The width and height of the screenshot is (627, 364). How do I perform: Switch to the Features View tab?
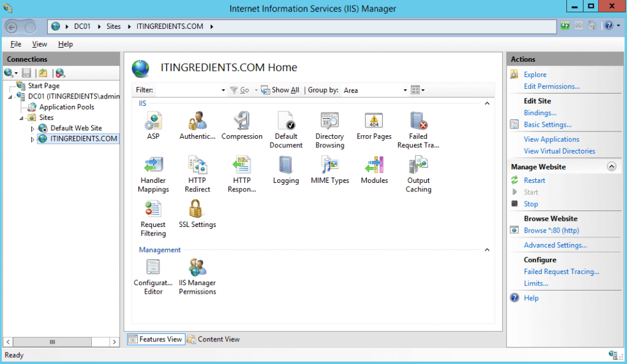tap(156, 340)
